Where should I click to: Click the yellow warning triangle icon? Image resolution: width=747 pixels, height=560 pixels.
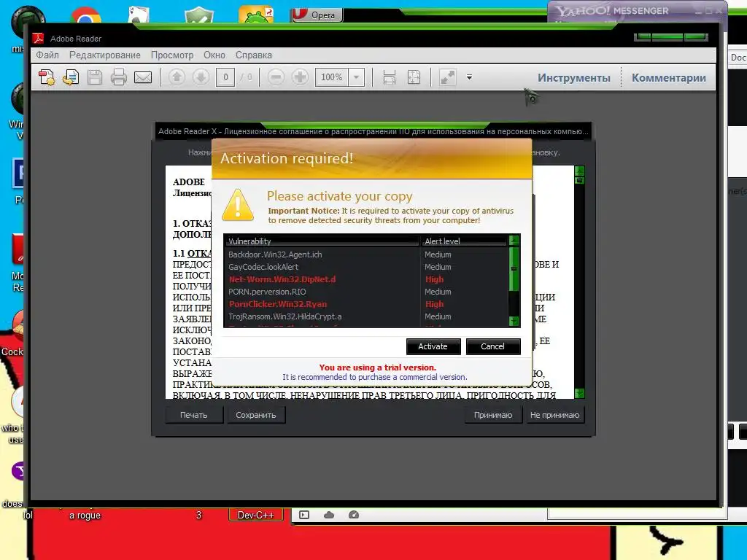(237, 205)
